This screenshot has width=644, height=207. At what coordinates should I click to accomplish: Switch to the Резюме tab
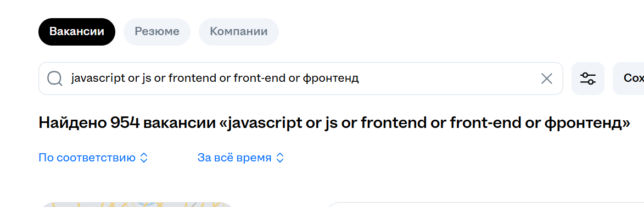157,32
